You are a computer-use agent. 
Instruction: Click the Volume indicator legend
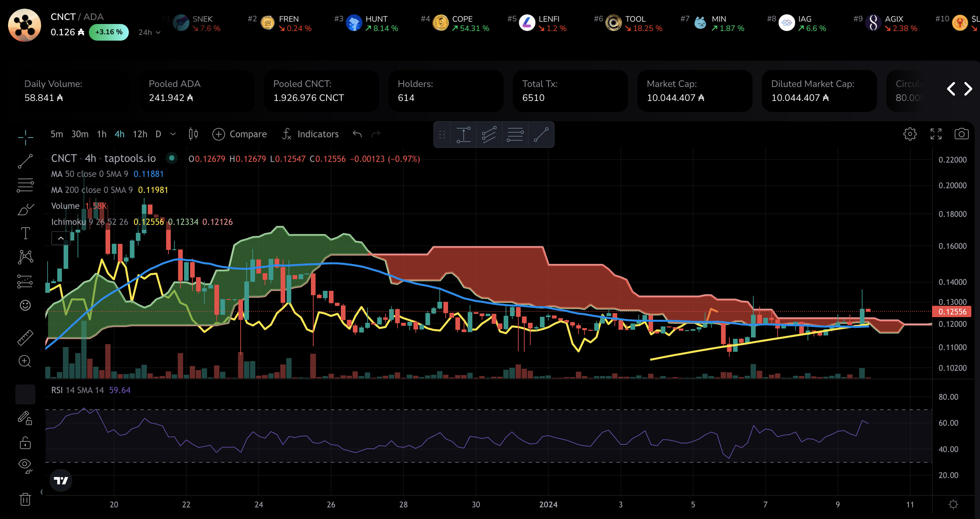tap(79, 206)
